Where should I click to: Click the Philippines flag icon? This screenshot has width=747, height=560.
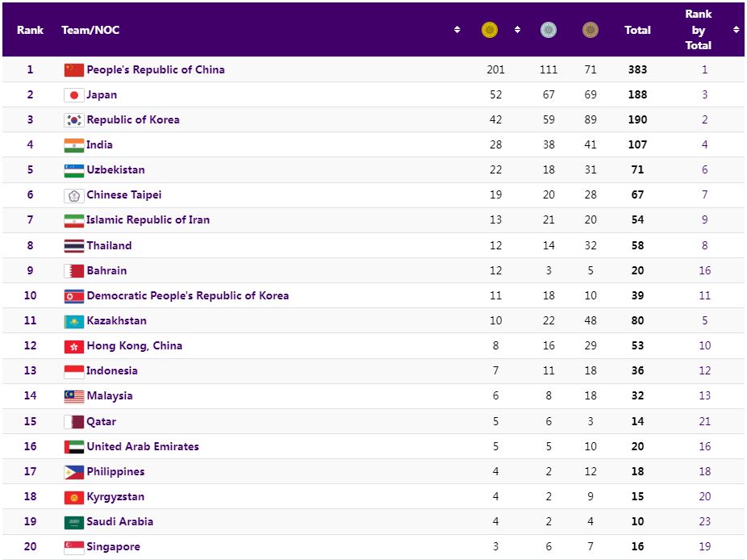pos(73,472)
